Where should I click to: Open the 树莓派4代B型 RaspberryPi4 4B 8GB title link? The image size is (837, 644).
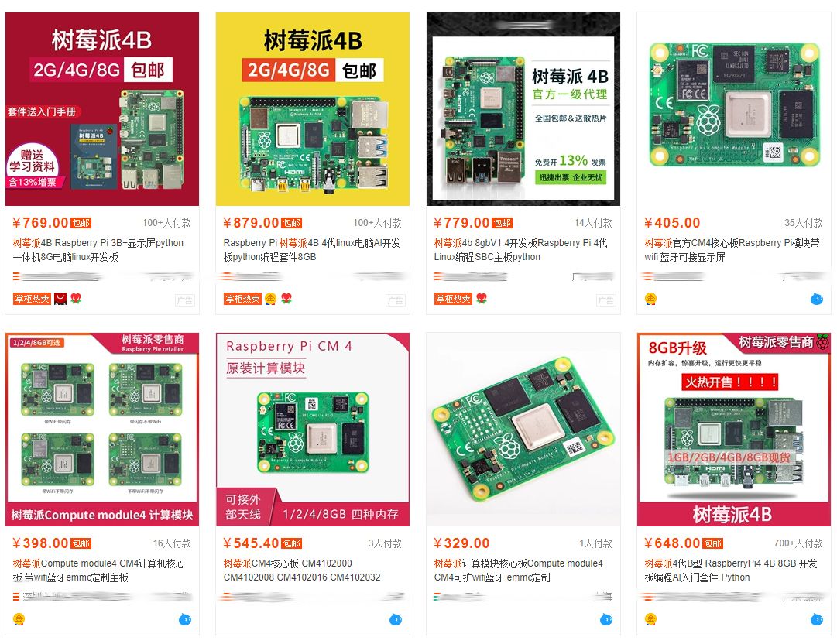[730, 570]
